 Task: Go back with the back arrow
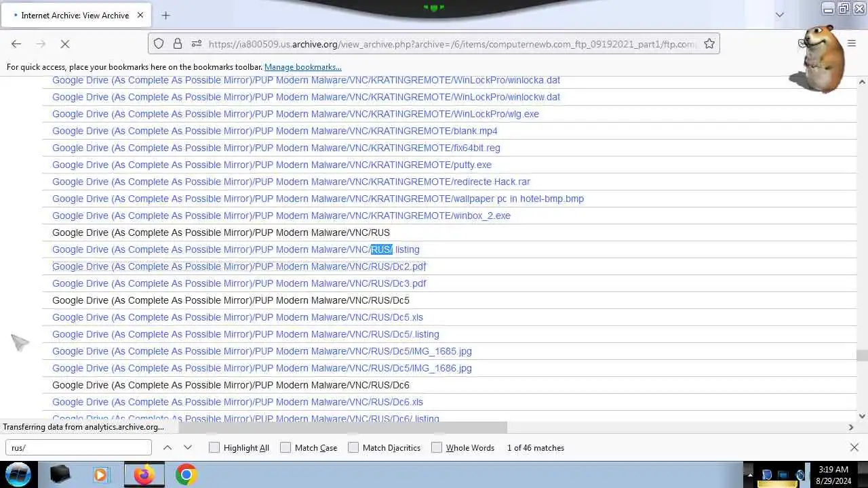click(x=16, y=43)
